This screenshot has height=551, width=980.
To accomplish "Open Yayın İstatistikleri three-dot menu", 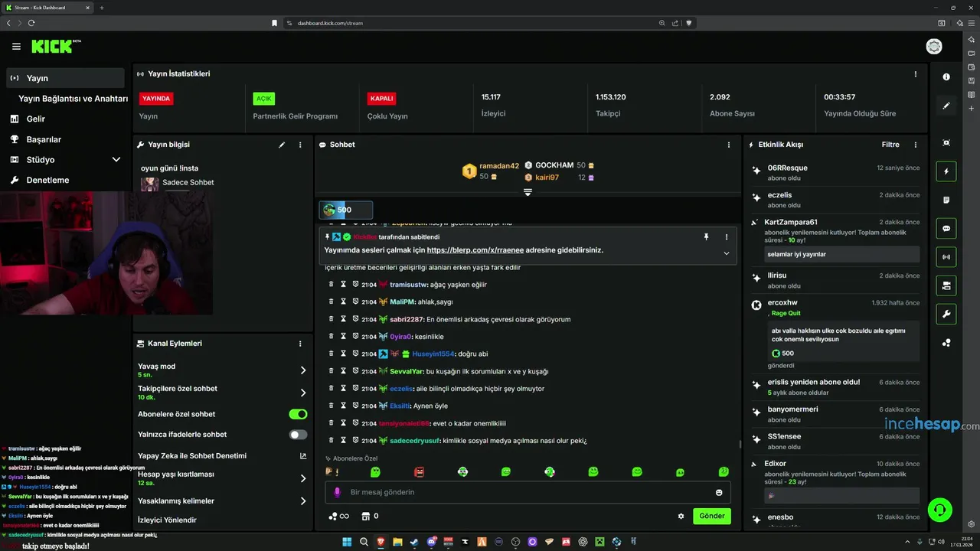I will click(916, 74).
